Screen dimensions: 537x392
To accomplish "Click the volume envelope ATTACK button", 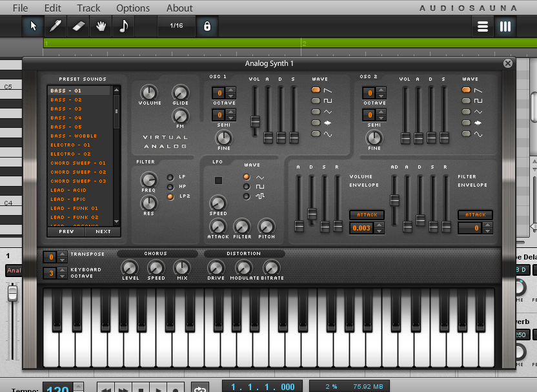I will (367, 215).
